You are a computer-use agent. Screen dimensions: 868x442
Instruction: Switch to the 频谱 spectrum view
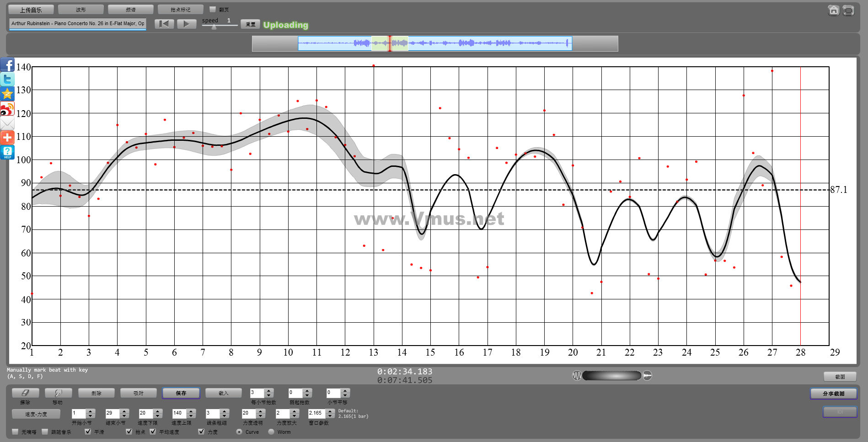[130, 10]
